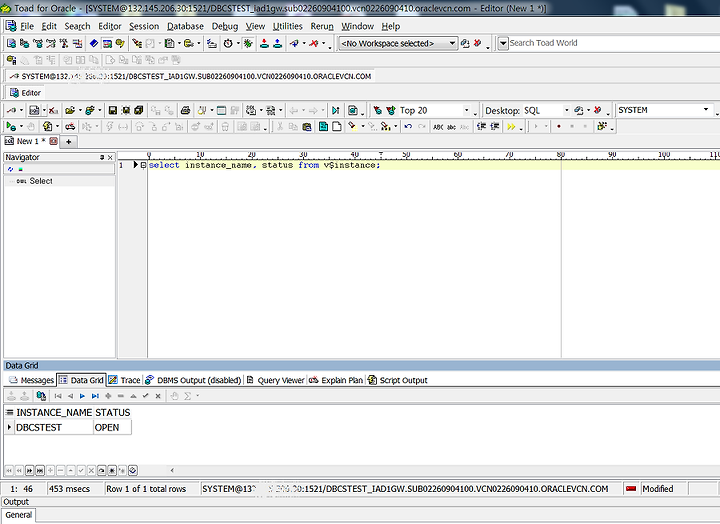Click the Save all files icon

pyautogui.click(x=138, y=110)
